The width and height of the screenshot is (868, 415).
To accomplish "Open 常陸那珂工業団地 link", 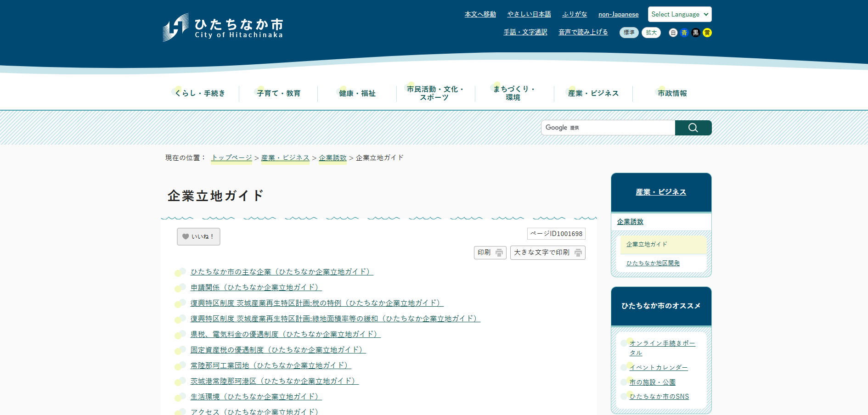I will [271, 365].
